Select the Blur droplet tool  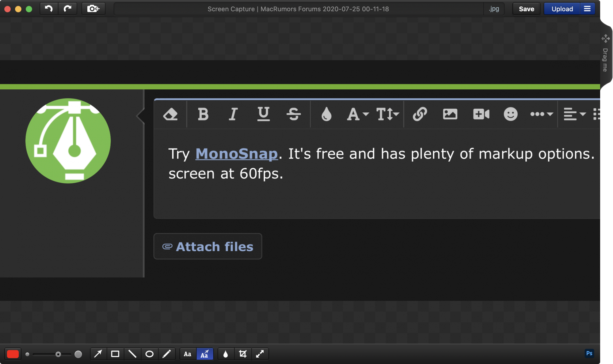[x=226, y=354]
